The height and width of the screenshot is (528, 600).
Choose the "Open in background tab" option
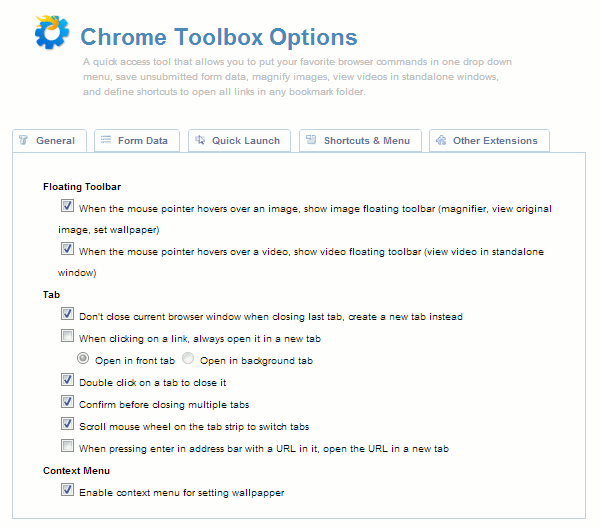pyautogui.click(x=188, y=360)
